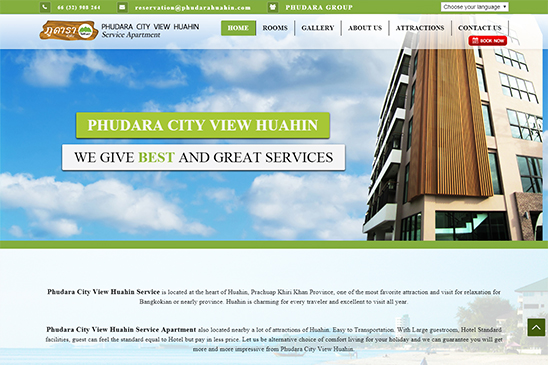Click the Phudara City View Huahin title text
This screenshot has width=548, height=365.
[x=150, y=27]
